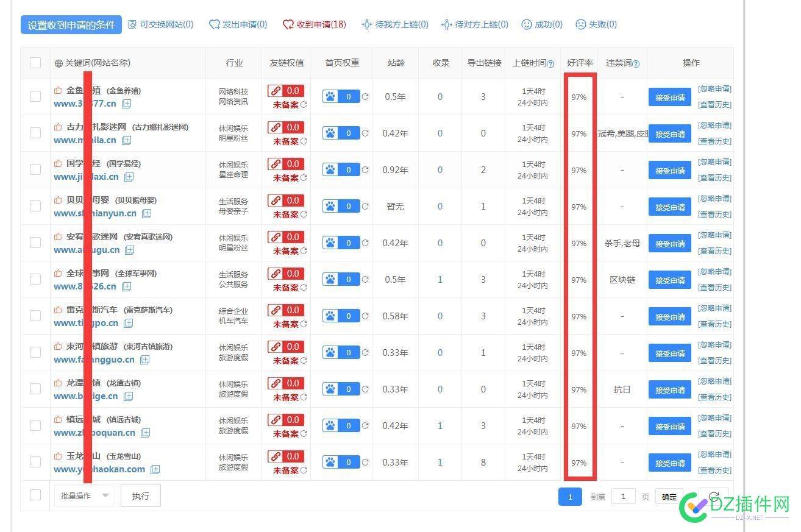Click the copy icon next to www.mhila.cn
This screenshot has width=801, height=532.
(x=126, y=140)
